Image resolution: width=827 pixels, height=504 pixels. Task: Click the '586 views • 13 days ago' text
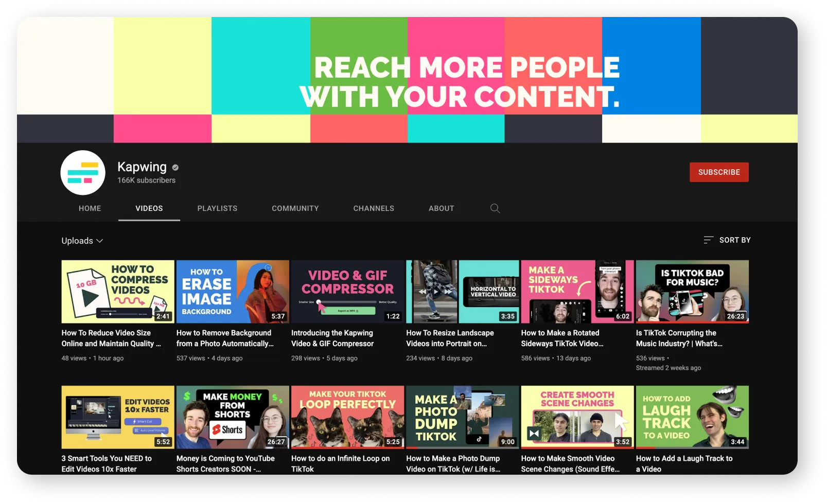pyautogui.click(x=556, y=358)
